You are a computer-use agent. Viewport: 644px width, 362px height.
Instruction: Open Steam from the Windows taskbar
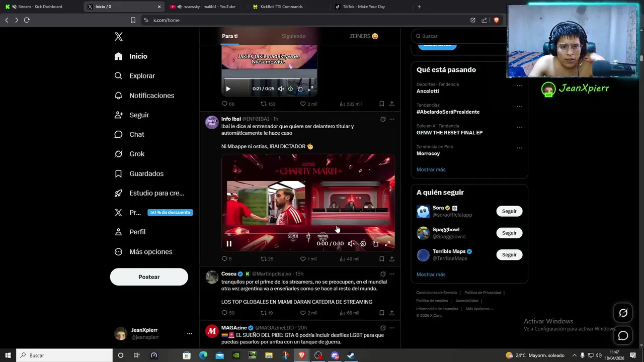coord(351,355)
